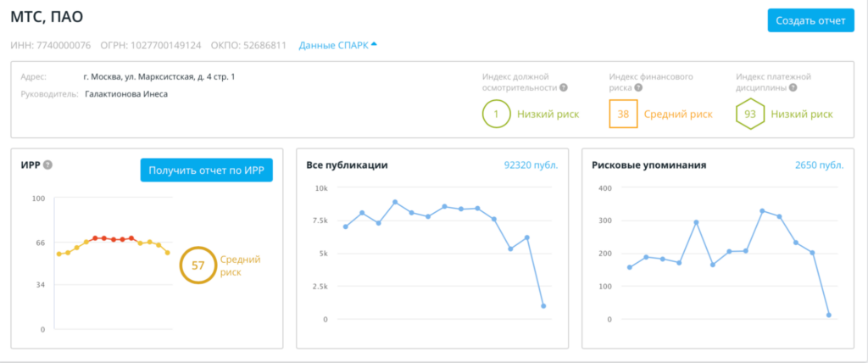Click the ИНН number 7740000076

pyautogui.click(x=63, y=45)
